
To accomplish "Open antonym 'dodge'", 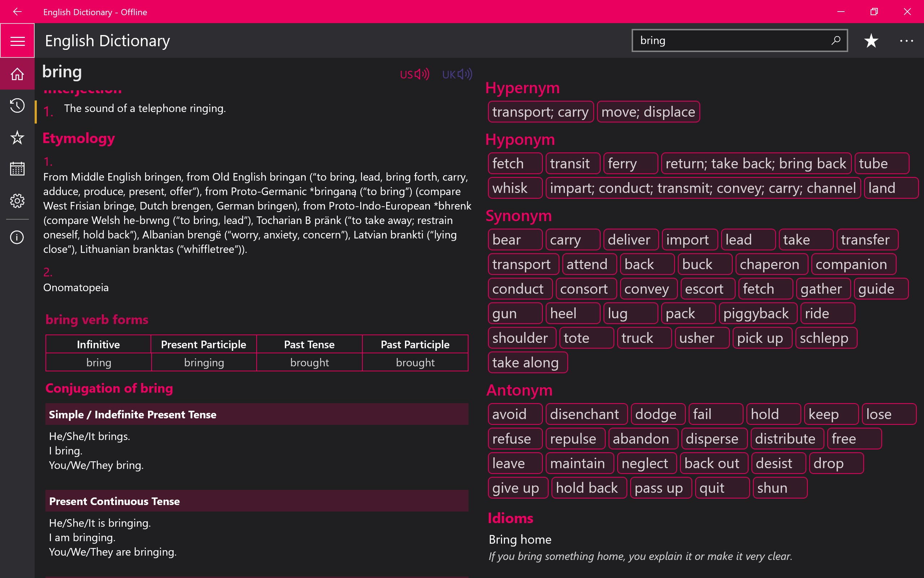I will pos(658,414).
